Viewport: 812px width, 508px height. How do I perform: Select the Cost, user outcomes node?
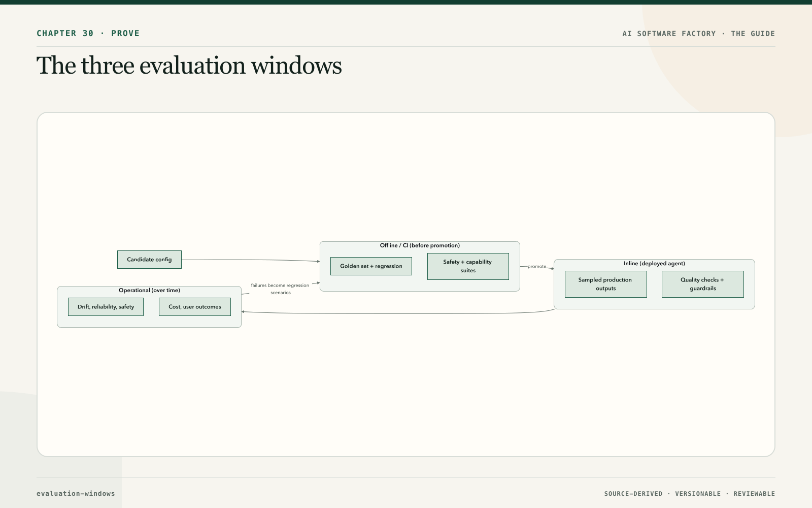click(x=195, y=307)
